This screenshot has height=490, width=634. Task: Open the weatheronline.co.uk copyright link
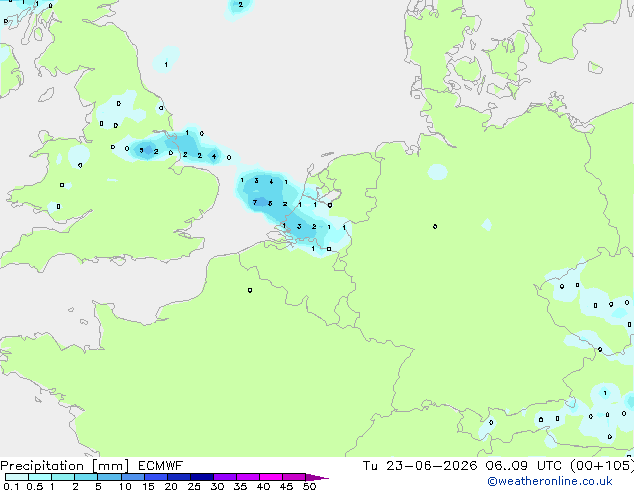(x=550, y=481)
